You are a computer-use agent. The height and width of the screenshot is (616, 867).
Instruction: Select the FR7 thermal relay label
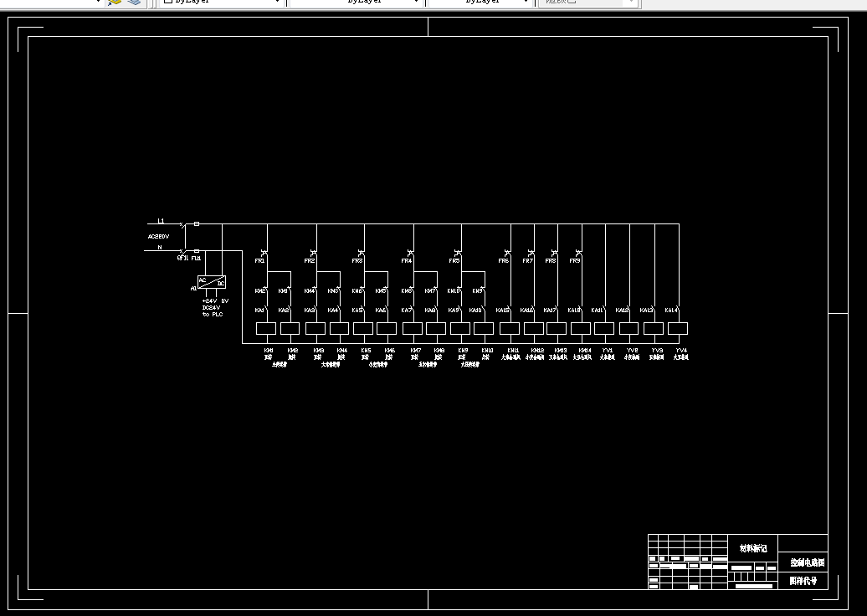pos(527,260)
